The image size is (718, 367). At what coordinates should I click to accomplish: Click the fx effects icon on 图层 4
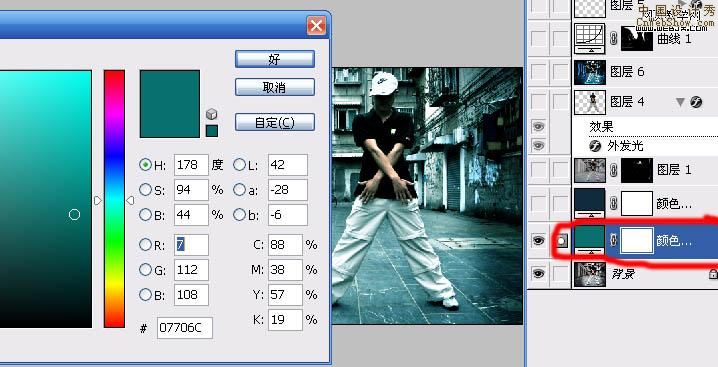pos(696,102)
